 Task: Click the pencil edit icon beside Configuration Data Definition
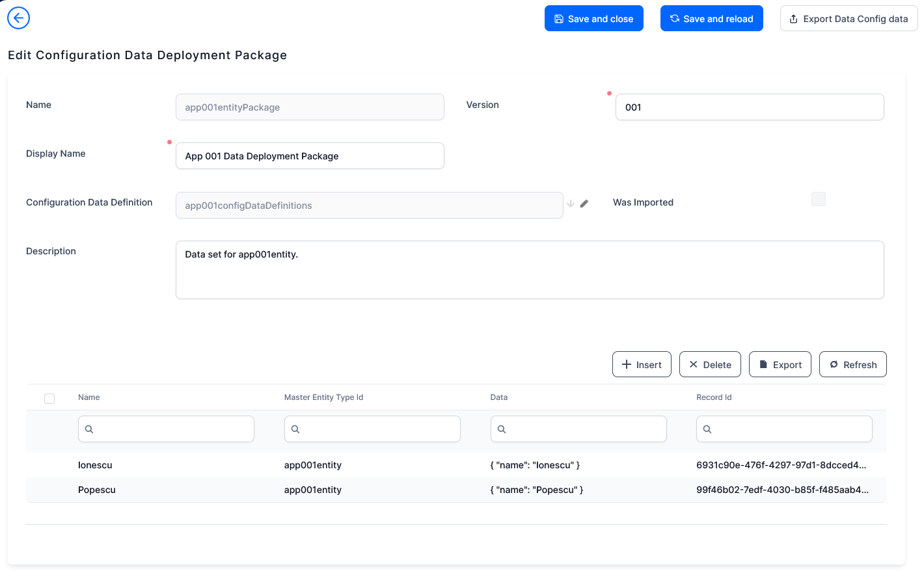coord(584,204)
